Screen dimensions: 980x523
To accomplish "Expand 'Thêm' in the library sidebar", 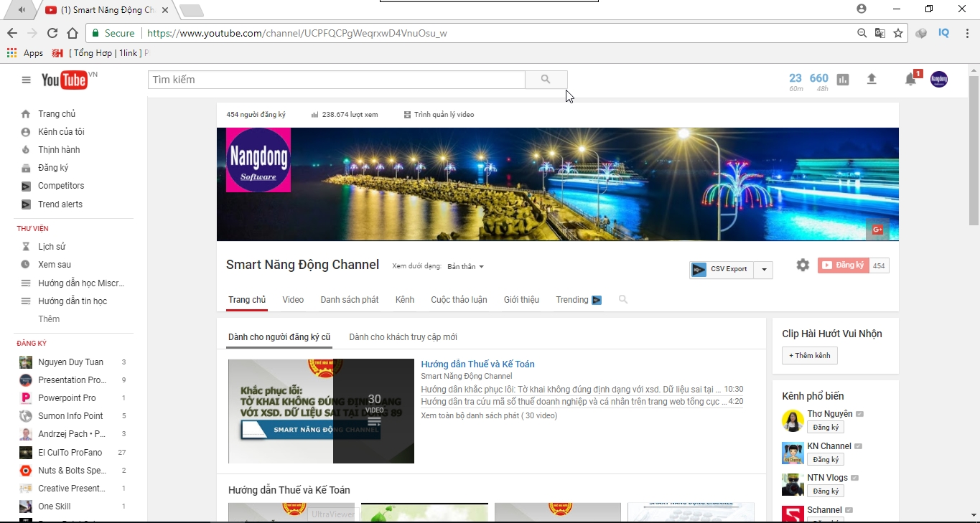I will [x=49, y=319].
